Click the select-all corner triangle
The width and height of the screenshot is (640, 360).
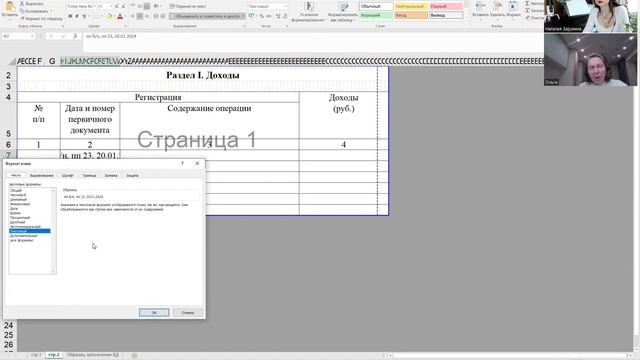(12, 61)
